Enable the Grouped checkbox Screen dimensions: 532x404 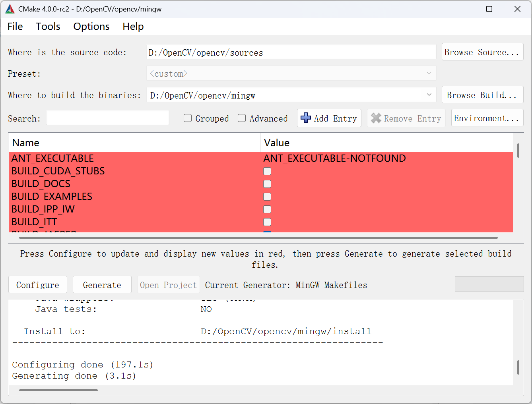[188, 118]
